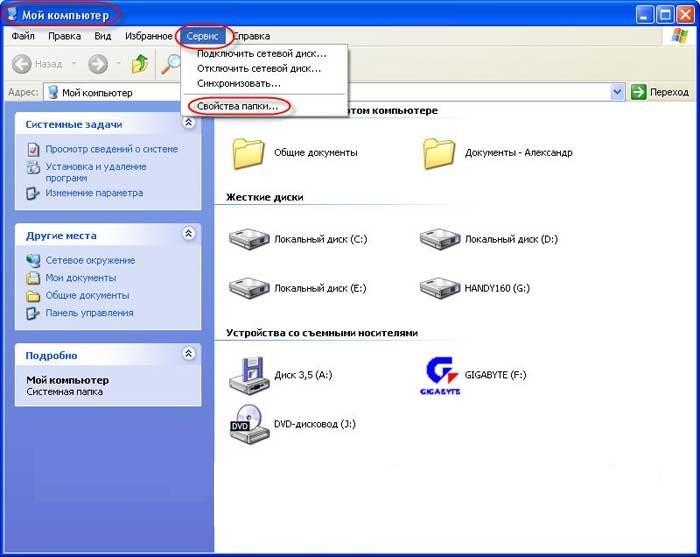Click the Back arrow toolbar icon
The image size is (700, 557).
click(x=21, y=64)
